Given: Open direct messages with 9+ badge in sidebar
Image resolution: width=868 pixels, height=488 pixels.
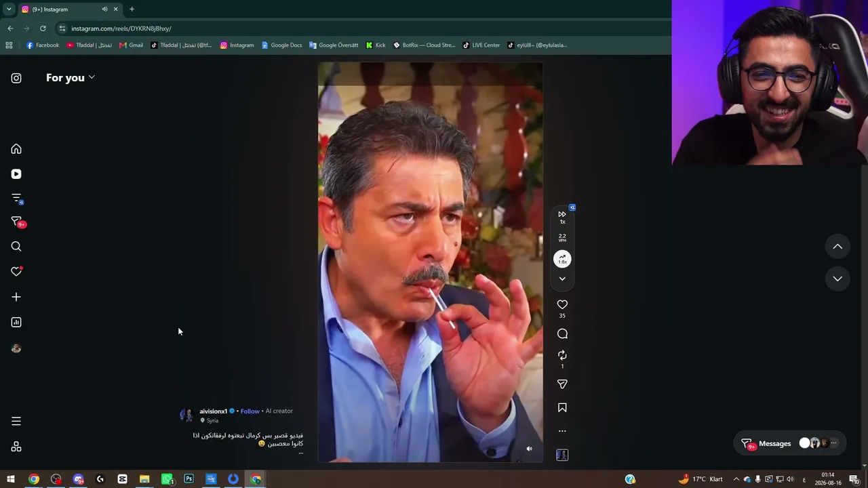Looking at the screenshot, I should pos(17,222).
